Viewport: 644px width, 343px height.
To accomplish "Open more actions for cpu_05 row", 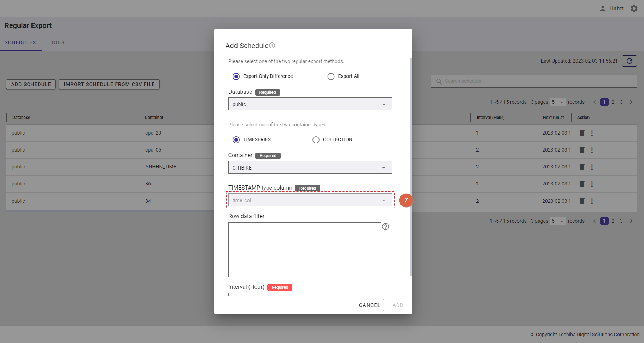I will pos(592,150).
